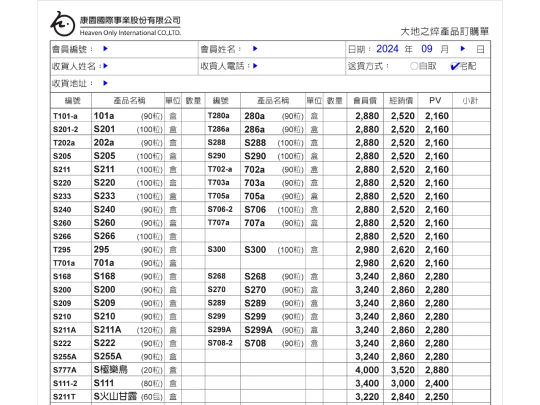The image size is (540, 405).
Task: Click the 收貨人電話 field arrow
Action: tap(255, 66)
